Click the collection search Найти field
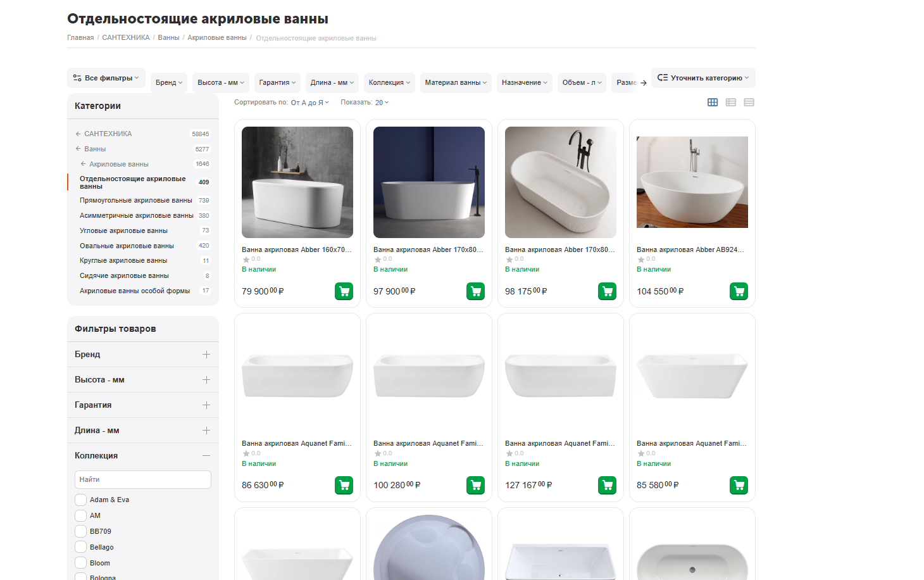924x580 pixels. coord(143,479)
